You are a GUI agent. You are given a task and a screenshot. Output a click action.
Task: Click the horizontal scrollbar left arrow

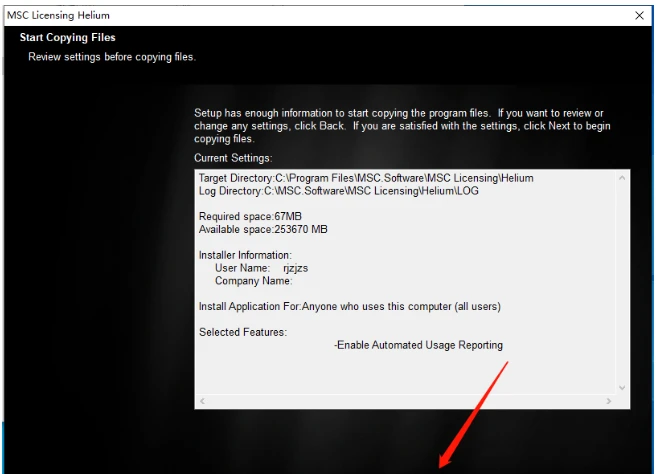pos(202,401)
